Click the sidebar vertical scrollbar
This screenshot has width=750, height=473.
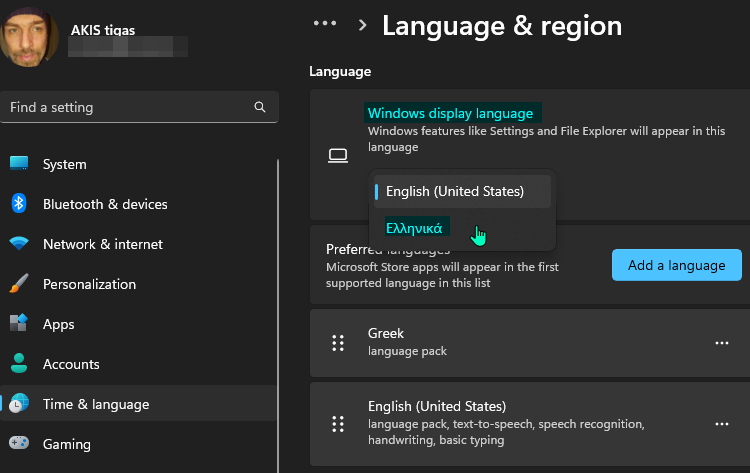tap(278, 316)
